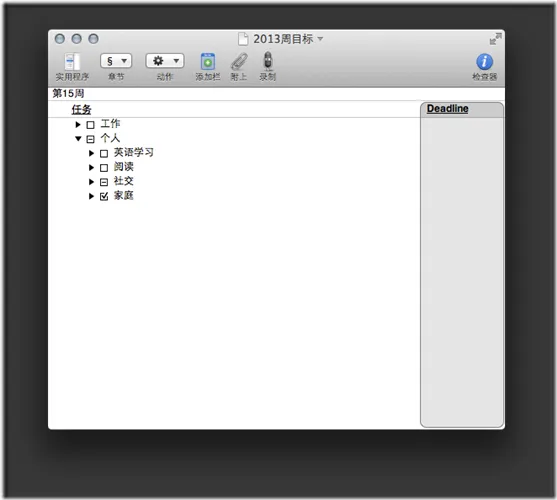Select the 第15周 note text
557x500 pixels.
click(68, 93)
